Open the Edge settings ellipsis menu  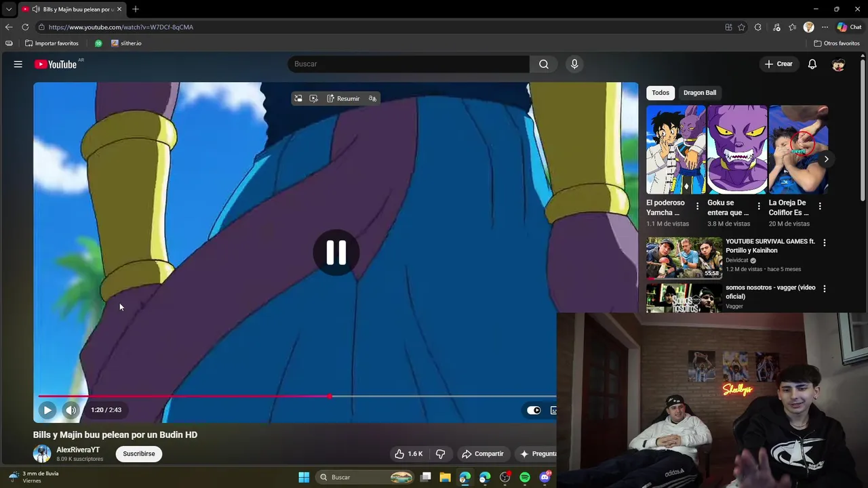pyautogui.click(x=825, y=27)
